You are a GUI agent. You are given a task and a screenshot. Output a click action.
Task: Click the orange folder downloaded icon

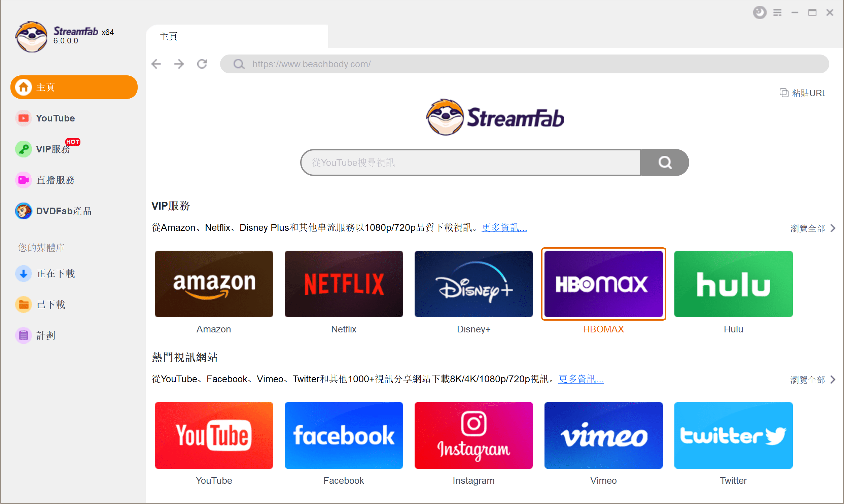click(x=24, y=304)
